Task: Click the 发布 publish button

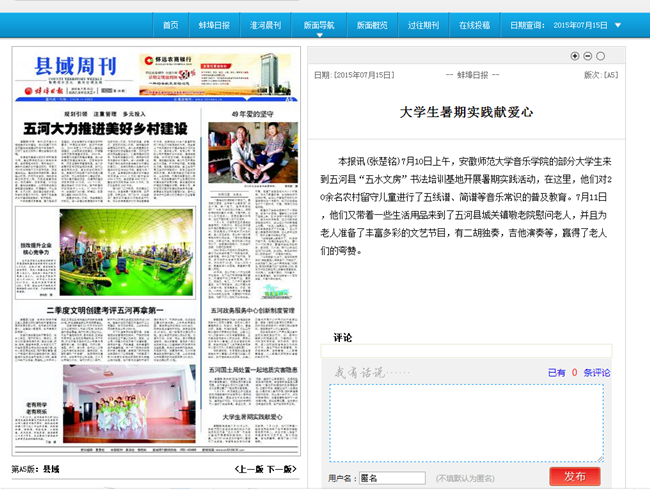Action: coord(574,477)
